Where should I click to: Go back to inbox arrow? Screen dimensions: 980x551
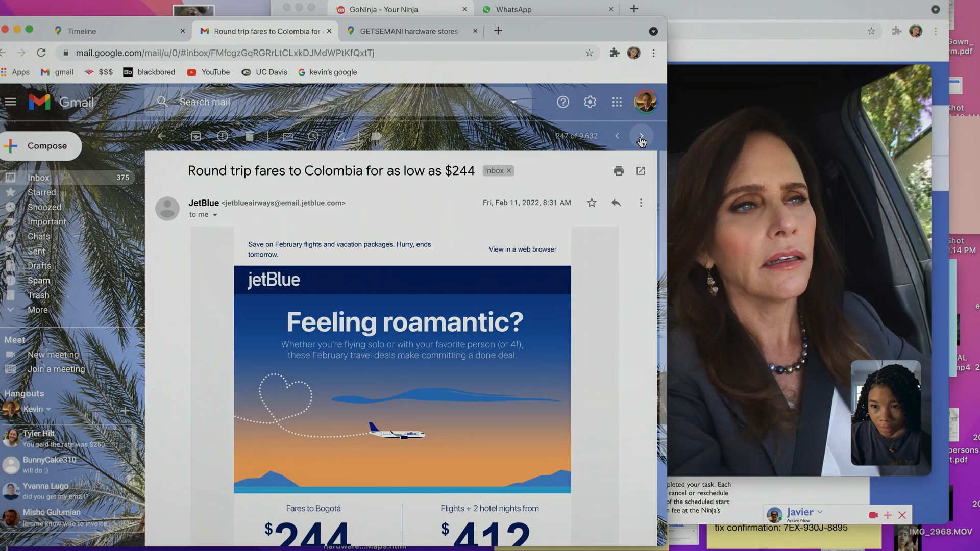(162, 136)
